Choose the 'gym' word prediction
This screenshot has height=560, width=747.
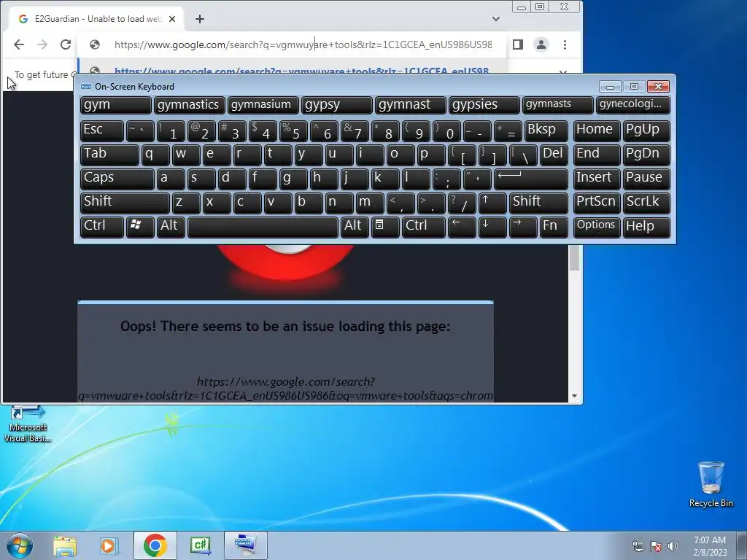coord(116,105)
